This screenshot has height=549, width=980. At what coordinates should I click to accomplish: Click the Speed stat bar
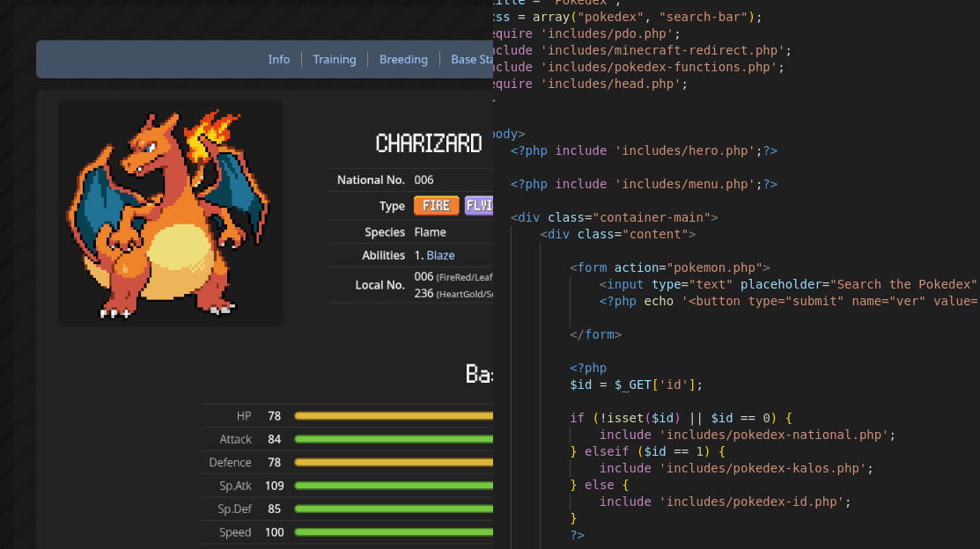(394, 532)
